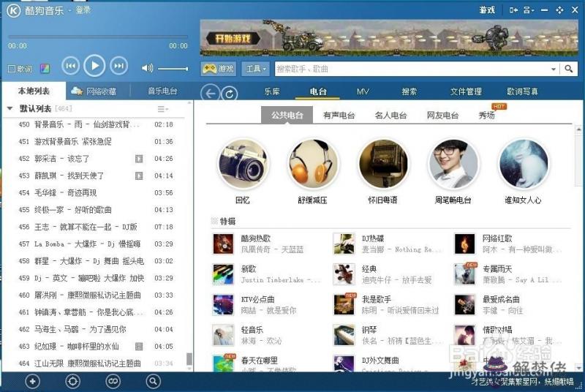Open 钢琴 channel icon
The height and width of the screenshot is (392, 585).
[x=344, y=335]
